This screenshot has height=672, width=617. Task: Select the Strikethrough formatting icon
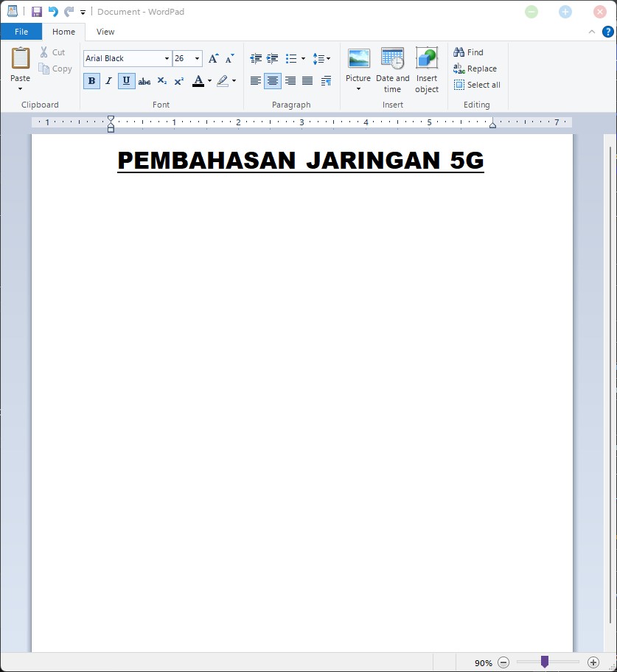click(x=144, y=81)
